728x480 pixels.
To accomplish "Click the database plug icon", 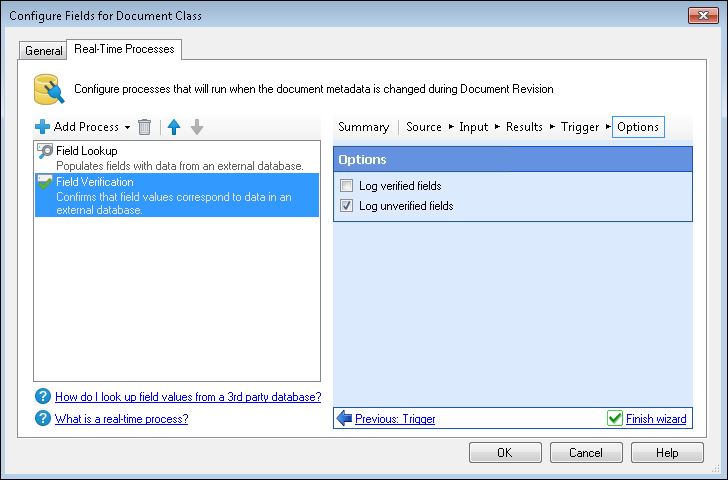I will (49, 89).
